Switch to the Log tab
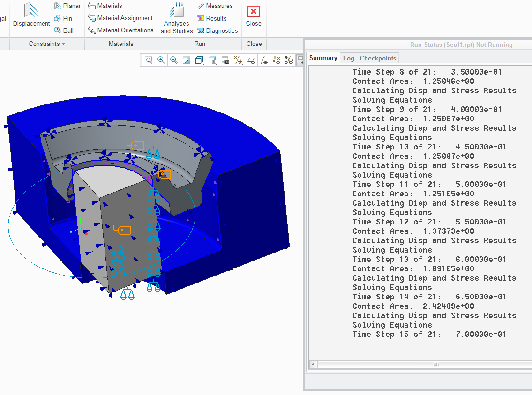 click(348, 58)
